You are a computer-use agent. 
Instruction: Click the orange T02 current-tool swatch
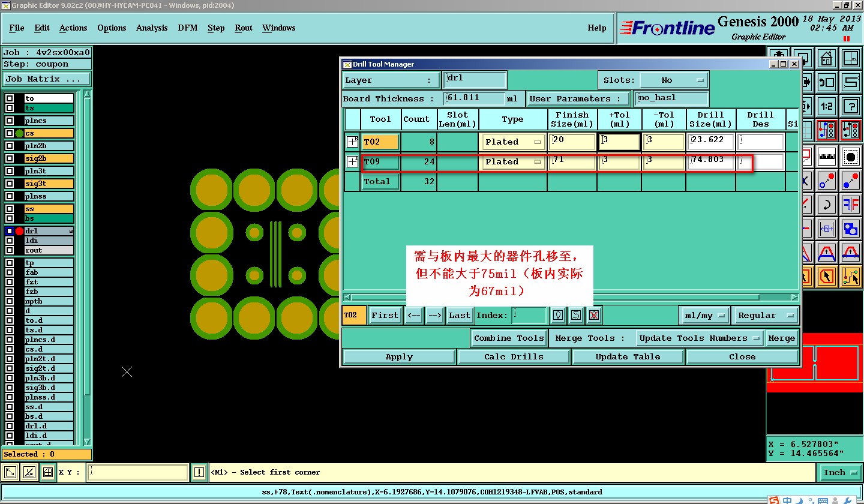(353, 315)
